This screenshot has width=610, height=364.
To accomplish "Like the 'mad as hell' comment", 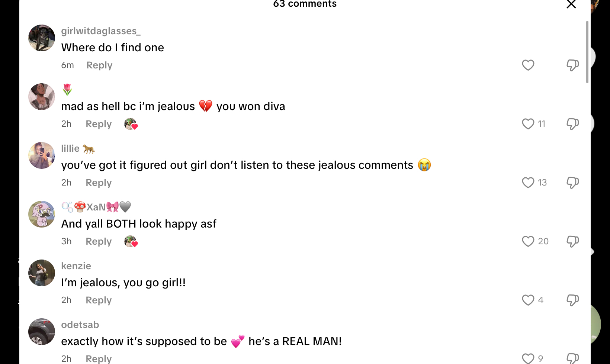I will tap(528, 124).
